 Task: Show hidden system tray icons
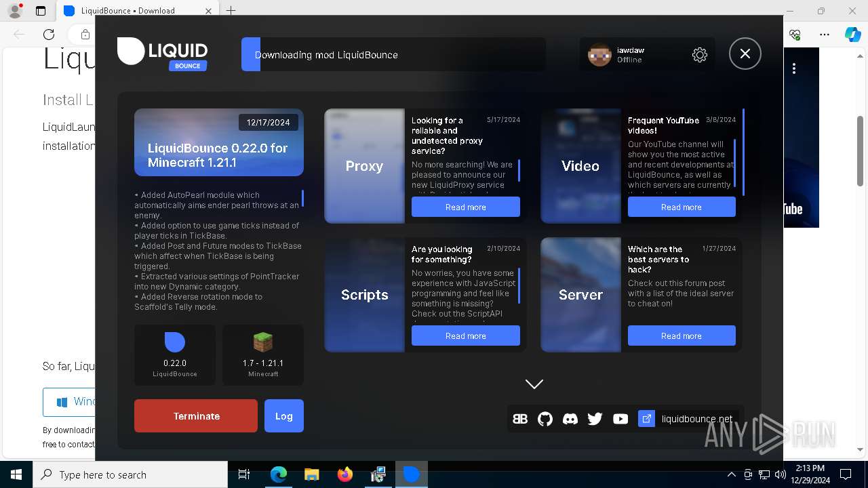pos(731,474)
